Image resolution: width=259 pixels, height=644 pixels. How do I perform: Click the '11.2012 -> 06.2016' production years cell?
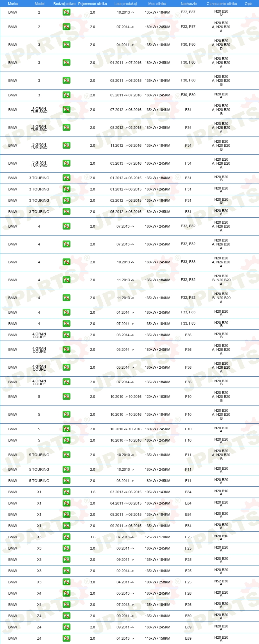pos(126,145)
